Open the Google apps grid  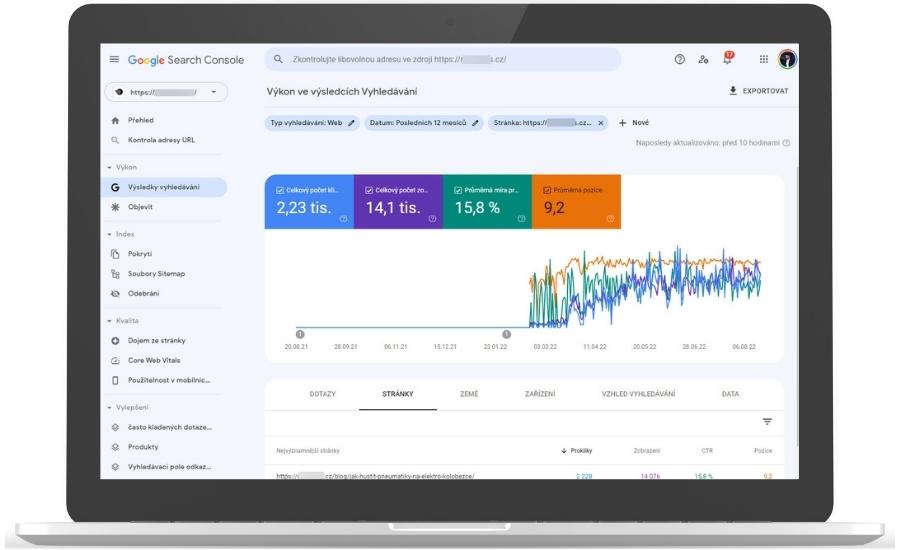pos(763,59)
